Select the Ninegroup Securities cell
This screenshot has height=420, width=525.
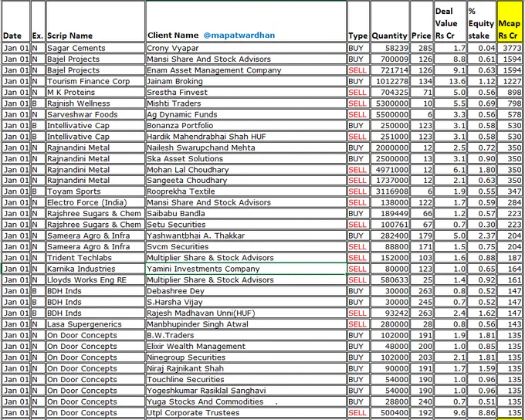[x=246, y=357]
